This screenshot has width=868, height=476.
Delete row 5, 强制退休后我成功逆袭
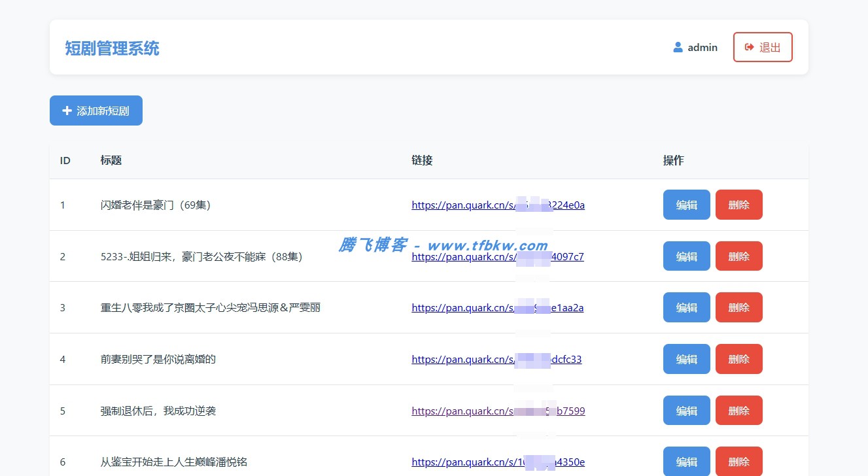coord(738,410)
